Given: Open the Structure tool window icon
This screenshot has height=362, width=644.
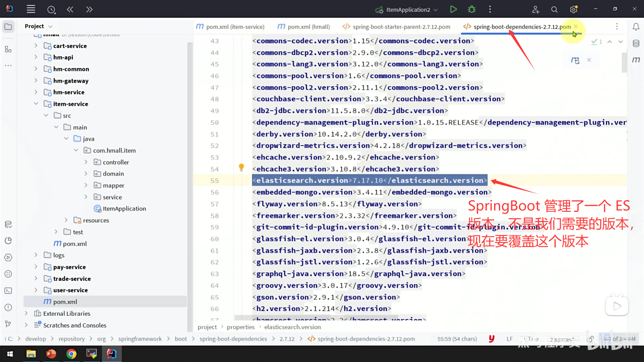Looking at the screenshot, I should coord(8,50).
